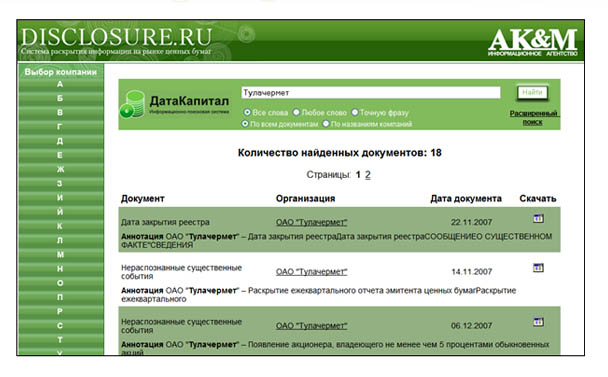This screenshot has height=377, width=608.
Task: Click the ДатаКапитал coin stack logo
Action: tap(132, 104)
